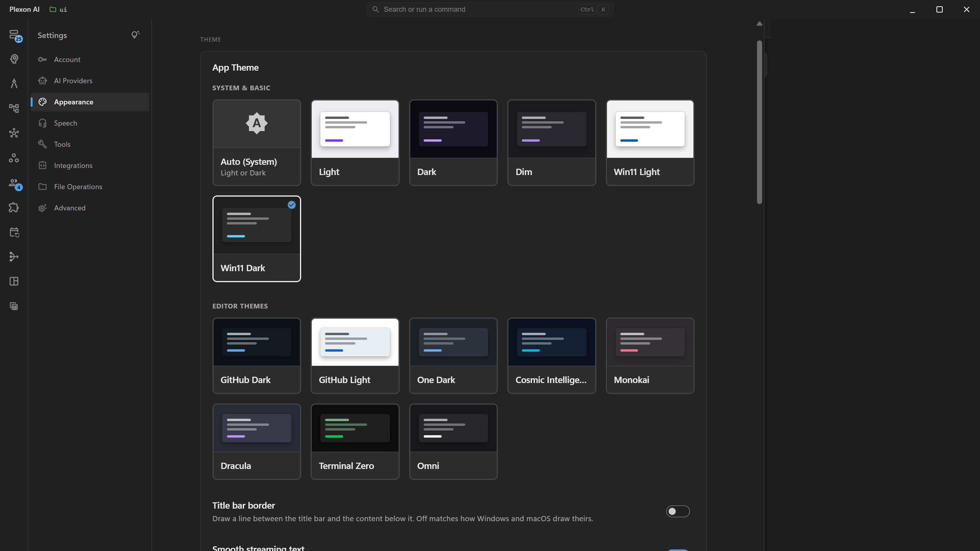
Task: Pick the Win11 Light theme card
Action: point(650,142)
